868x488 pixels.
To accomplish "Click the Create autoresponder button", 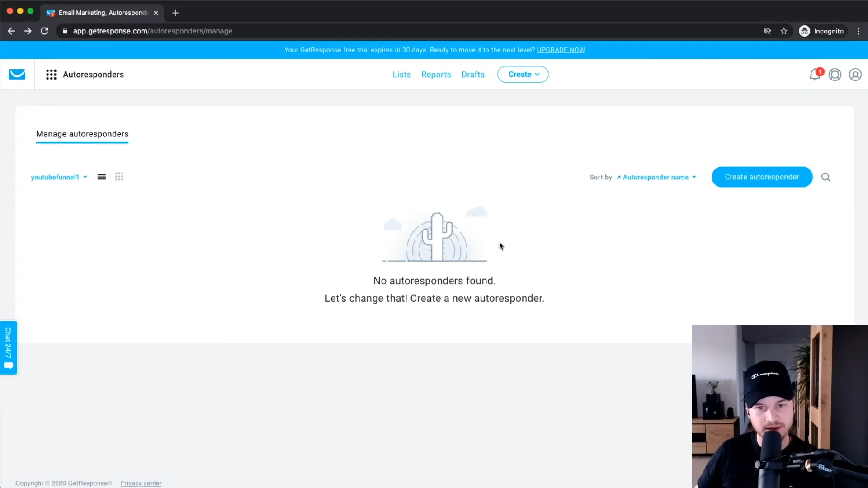I will tap(762, 177).
